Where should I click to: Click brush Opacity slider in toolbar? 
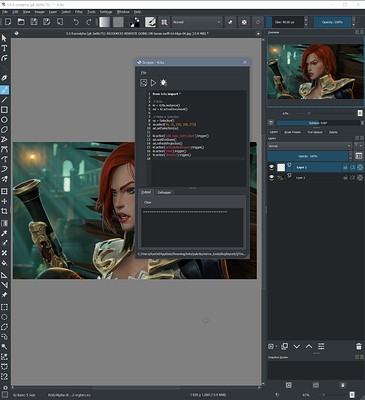click(332, 22)
